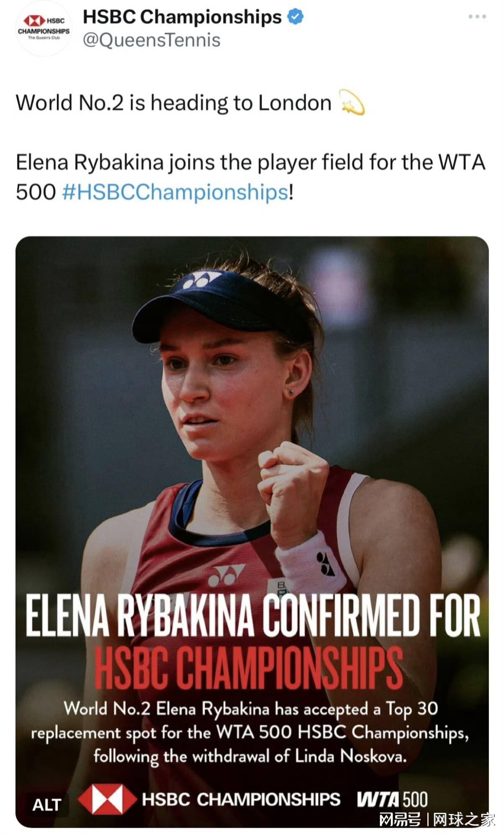Click the shooting star emoji
The image size is (504, 834).
coord(352,103)
